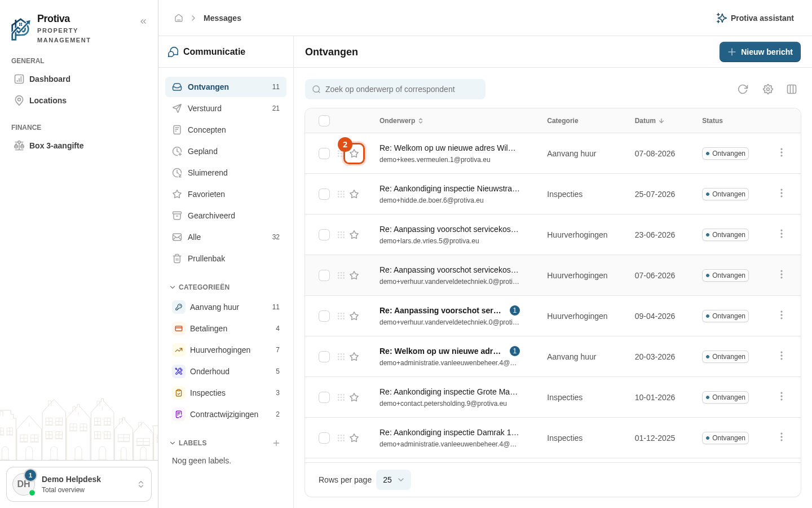Create a new message with Nieuw bericht

pos(760,52)
